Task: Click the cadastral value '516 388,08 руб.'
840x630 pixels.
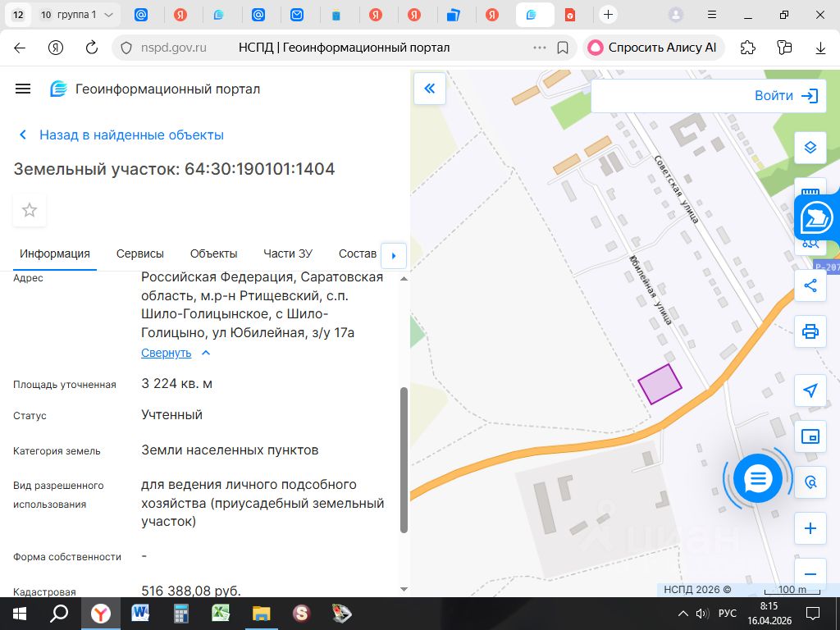Action: coord(191,591)
